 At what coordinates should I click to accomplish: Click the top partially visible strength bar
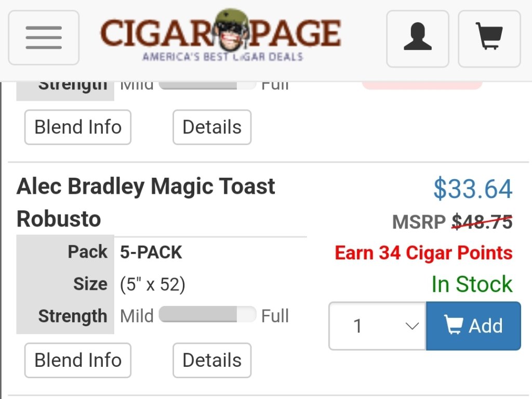pyautogui.click(x=207, y=85)
